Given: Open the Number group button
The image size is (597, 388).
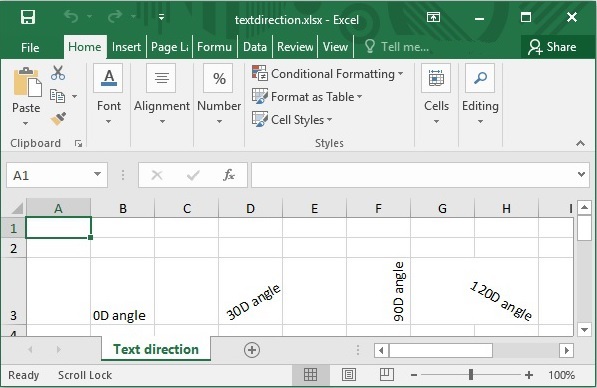Looking at the screenshot, I should [x=219, y=94].
